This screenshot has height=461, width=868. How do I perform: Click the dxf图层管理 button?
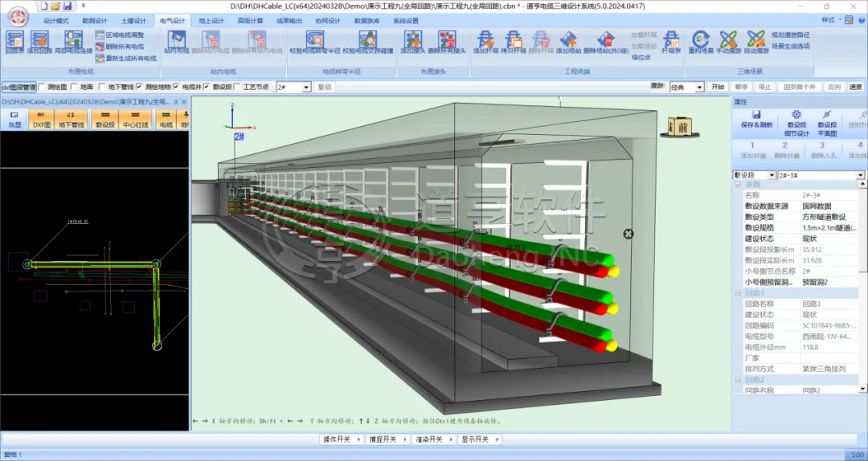pyautogui.click(x=18, y=87)
